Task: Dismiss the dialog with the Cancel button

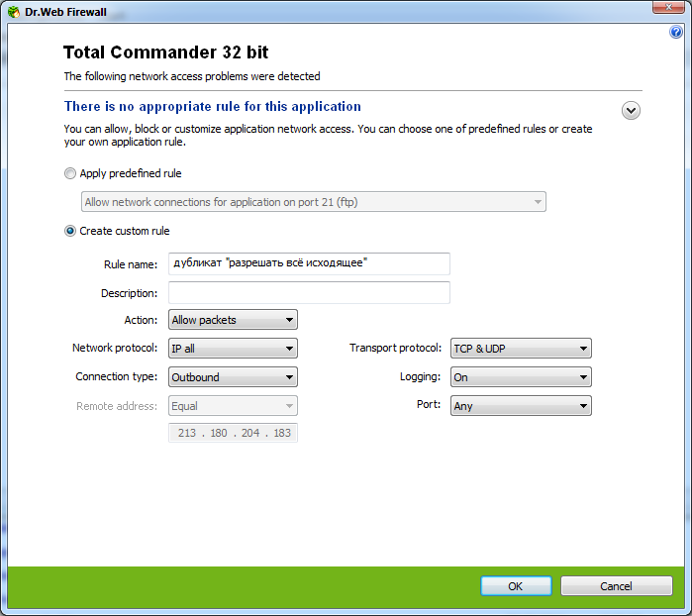Action: pos(616,586)
